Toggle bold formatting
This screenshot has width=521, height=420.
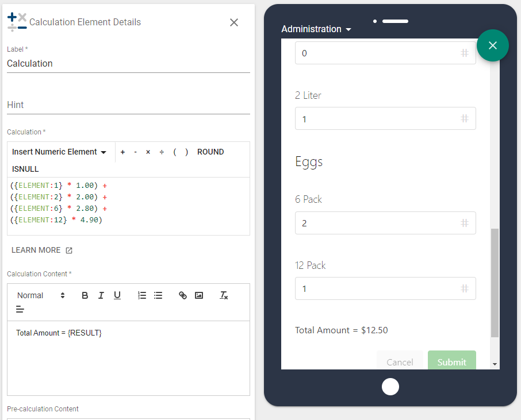[85, 295]
